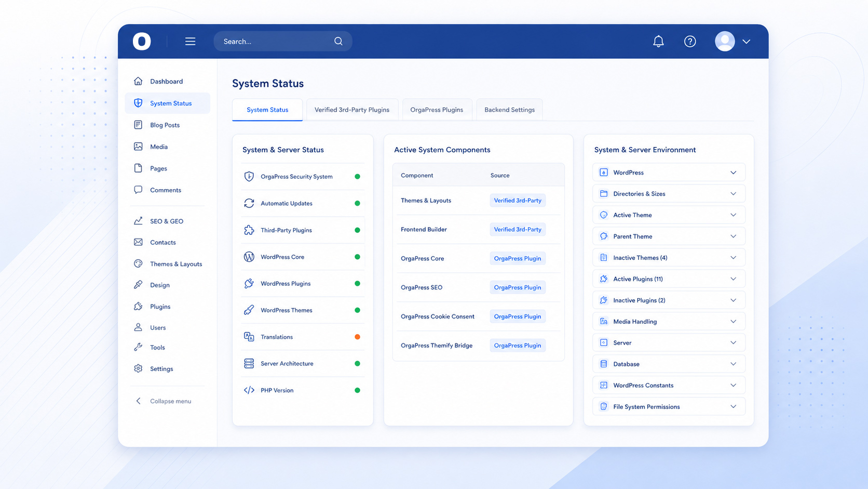Click the WordPress Plugins status row label
The height and width of the screenshot is (489, 868).
point(286,284)
